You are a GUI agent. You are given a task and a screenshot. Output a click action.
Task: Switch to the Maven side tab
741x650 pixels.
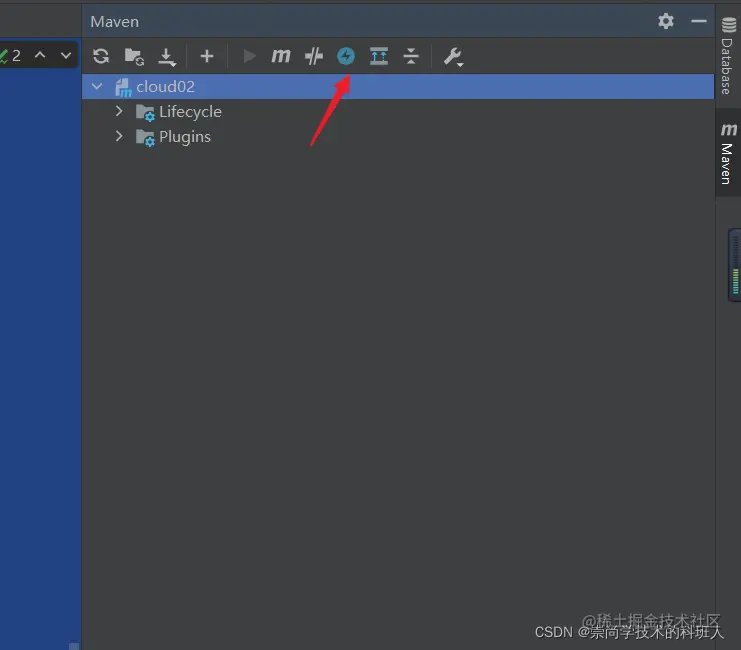pyautogui.click(x=728, y=154)
